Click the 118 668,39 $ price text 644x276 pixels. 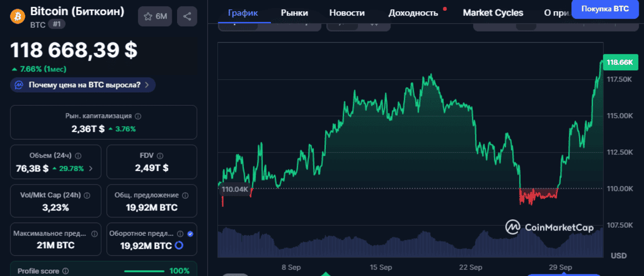click(x=74, y=50)
